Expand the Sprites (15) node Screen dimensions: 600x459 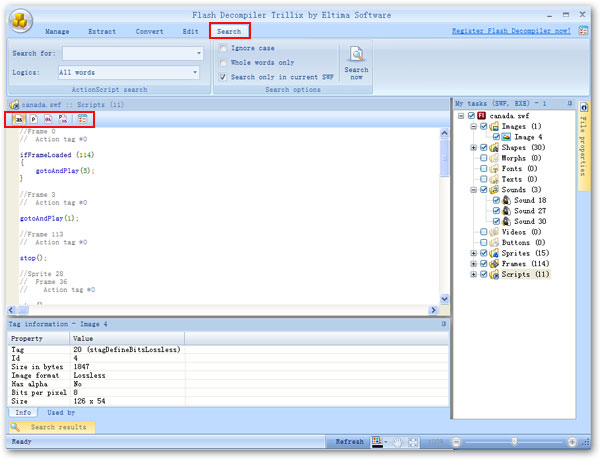(474, 253)
